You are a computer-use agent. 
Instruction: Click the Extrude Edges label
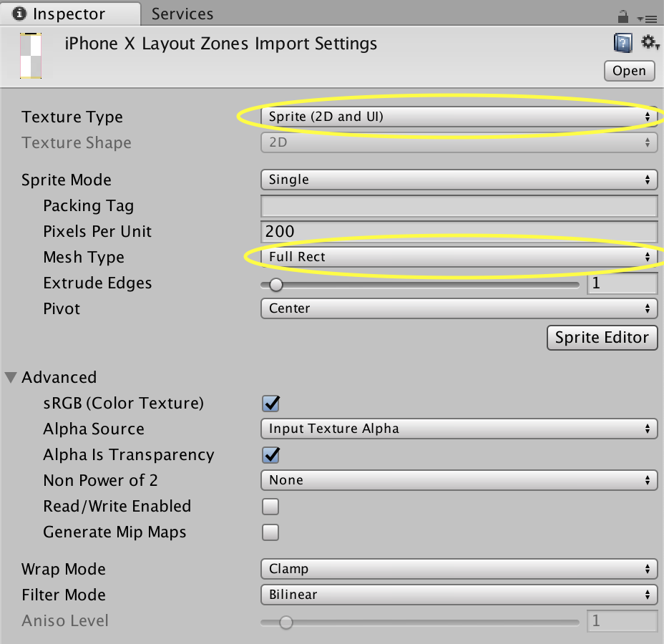point(97,283)
